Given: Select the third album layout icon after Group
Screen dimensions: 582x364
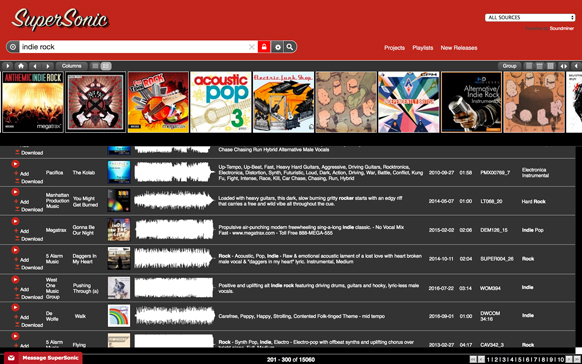Looking at the screenshot, I should (550, 66).
